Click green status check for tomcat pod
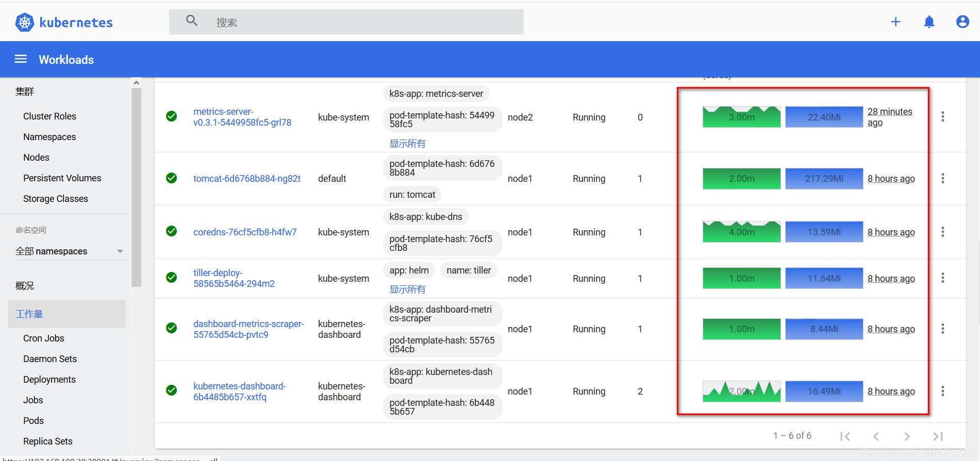 click(172, 178)
